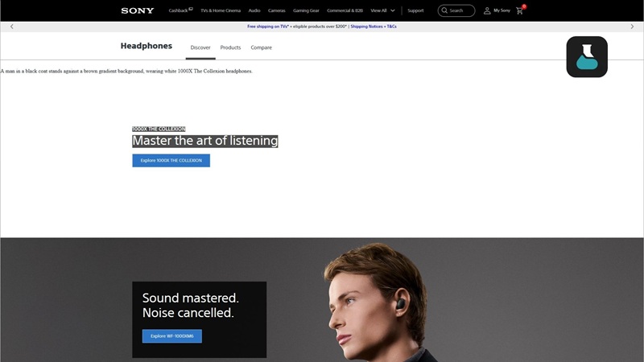The width and height of the screenshot is (644, 362).
Task: Open the Gaming Gear menu
Action: click(306, 10)
